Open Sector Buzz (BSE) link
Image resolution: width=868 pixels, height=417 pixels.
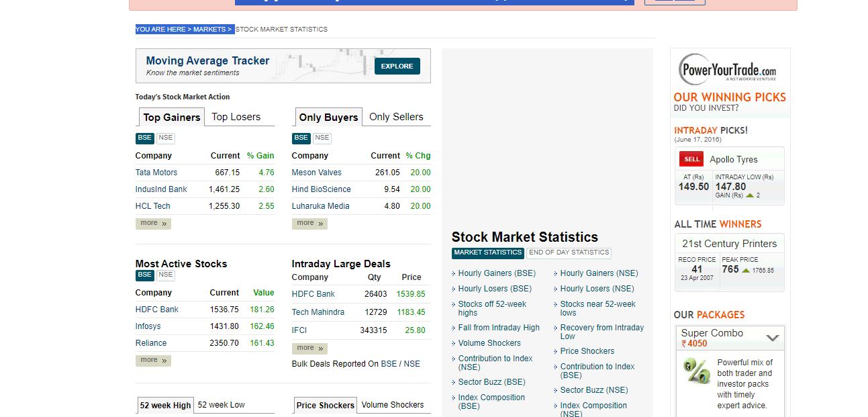pos(492,382)
